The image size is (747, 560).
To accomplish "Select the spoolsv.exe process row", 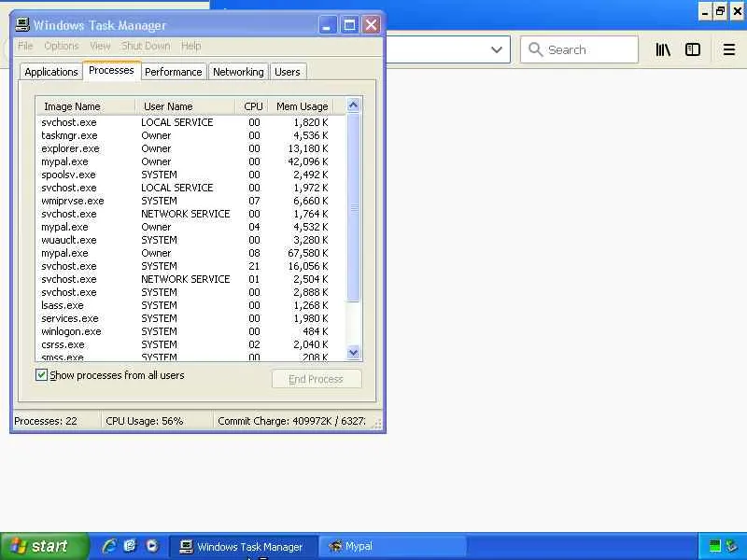I will tap(190, 175).
